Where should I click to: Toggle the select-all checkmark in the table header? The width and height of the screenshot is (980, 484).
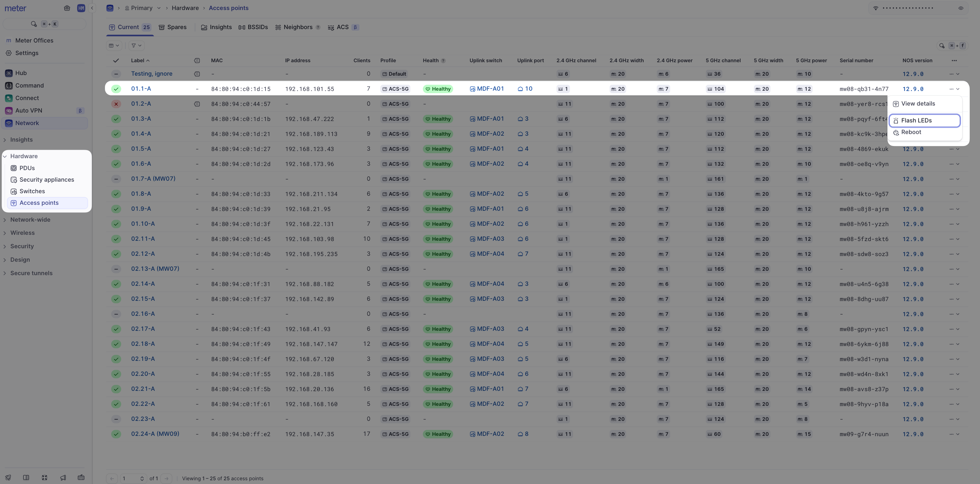pyautogui.click(x=116, y=60)
